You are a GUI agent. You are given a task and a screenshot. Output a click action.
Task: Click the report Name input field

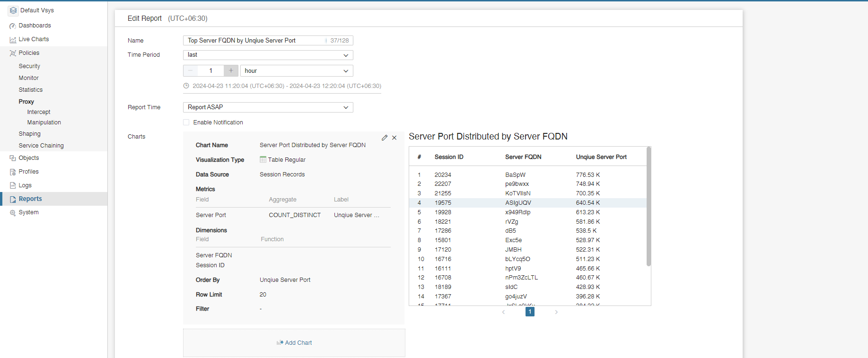(x=254, y=41)
